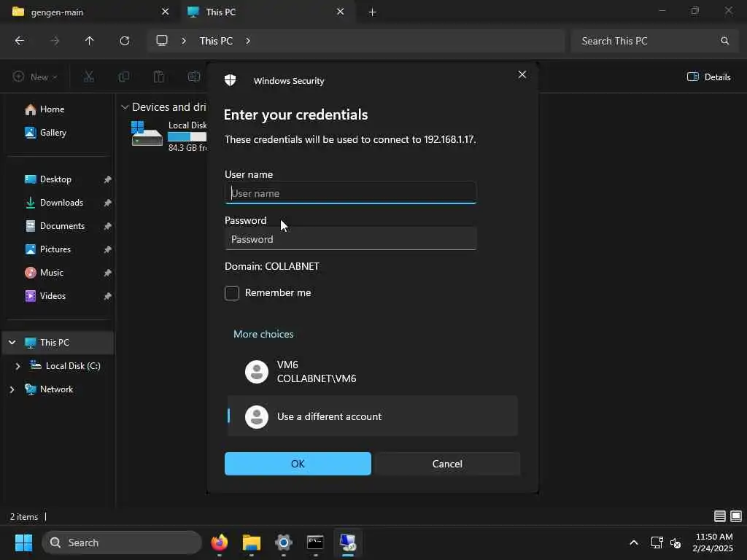Enable the Remember me checkbox

[x=232, y=293]
